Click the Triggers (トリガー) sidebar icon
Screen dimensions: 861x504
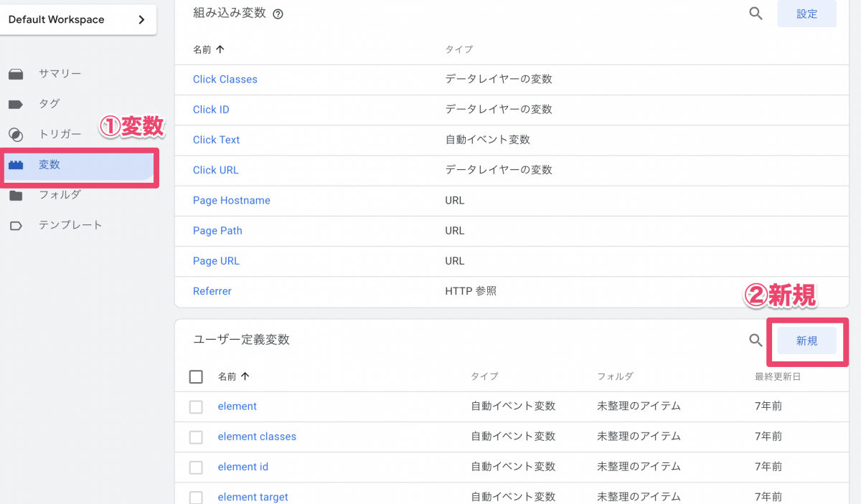(x=16, y=135)
